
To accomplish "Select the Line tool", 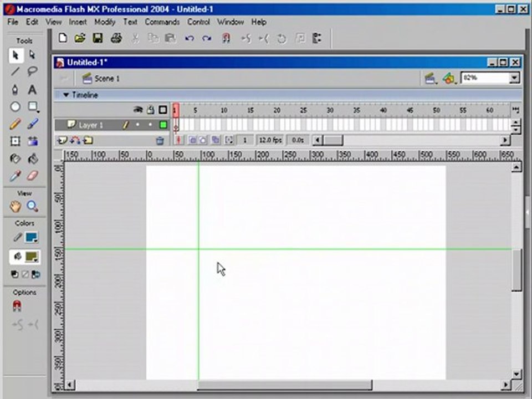I will click(15, 71).
